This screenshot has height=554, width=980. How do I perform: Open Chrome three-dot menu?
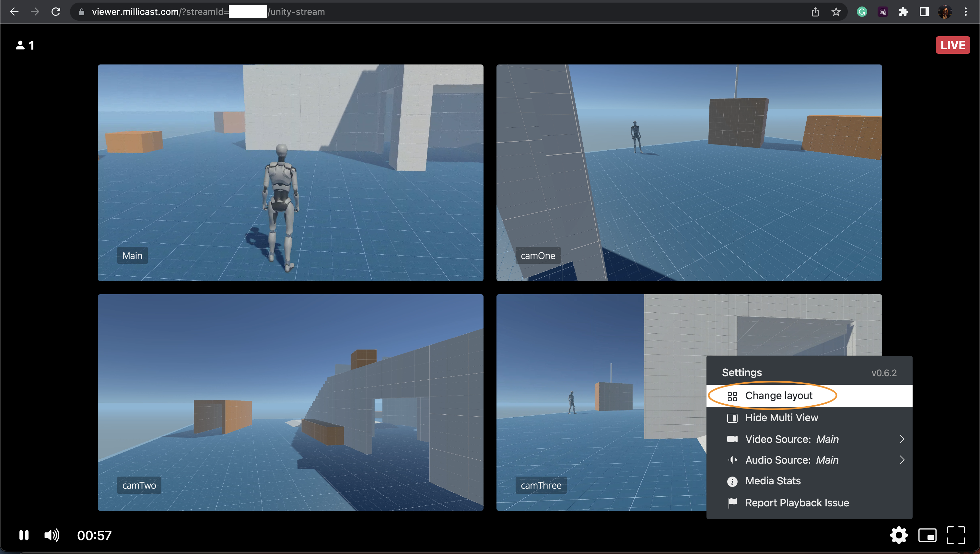pos(965,12)
